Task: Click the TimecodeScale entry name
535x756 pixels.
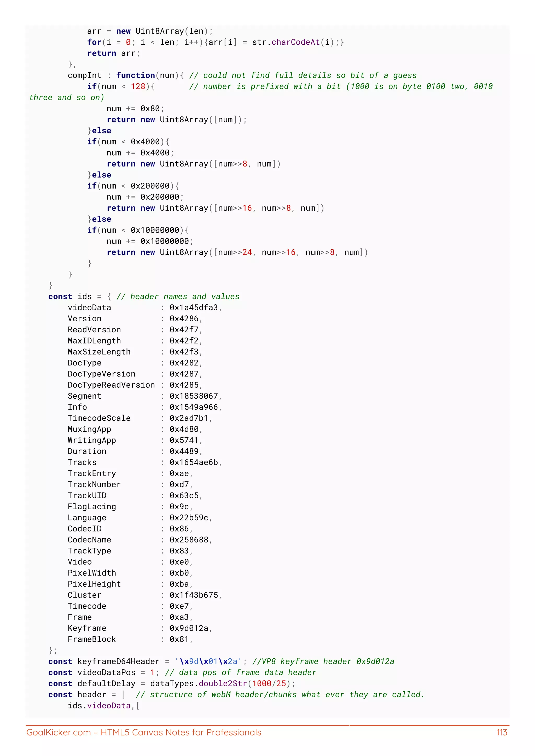Action: tap(99, 418)
